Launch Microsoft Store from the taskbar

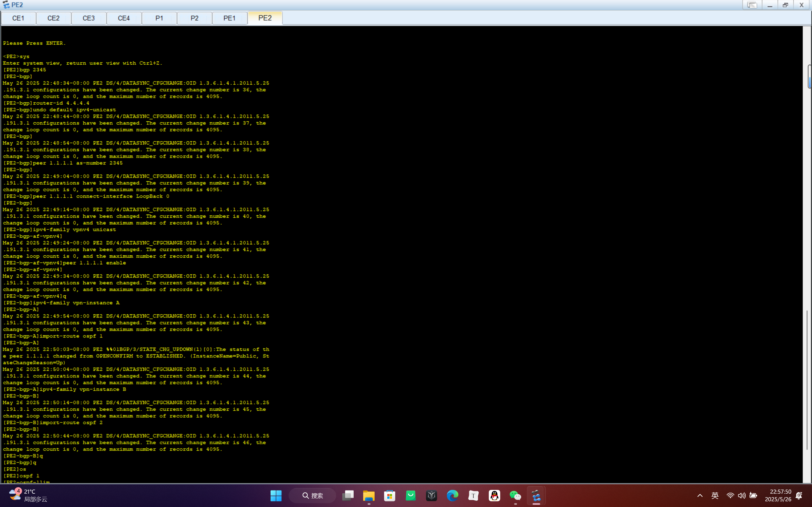coord(389,496)
